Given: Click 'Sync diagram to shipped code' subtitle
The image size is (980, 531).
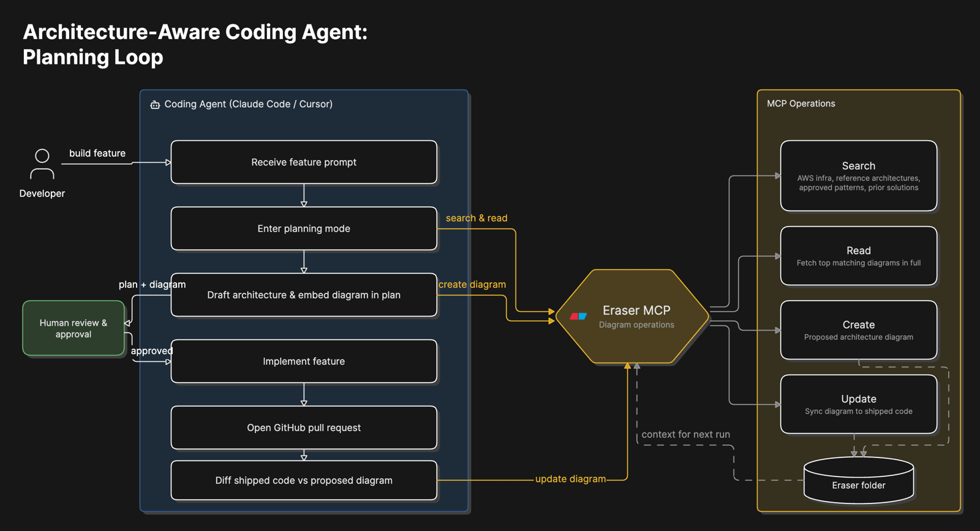Looking at the screenshot, I should (x=859, y=411).
